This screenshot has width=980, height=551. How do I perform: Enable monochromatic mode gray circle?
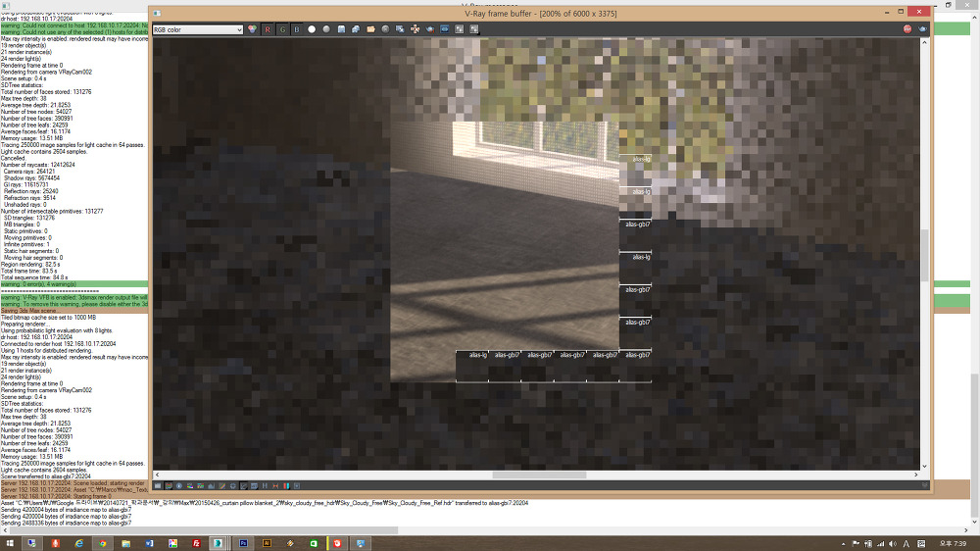pyautogui.click(x=326, y=29)
